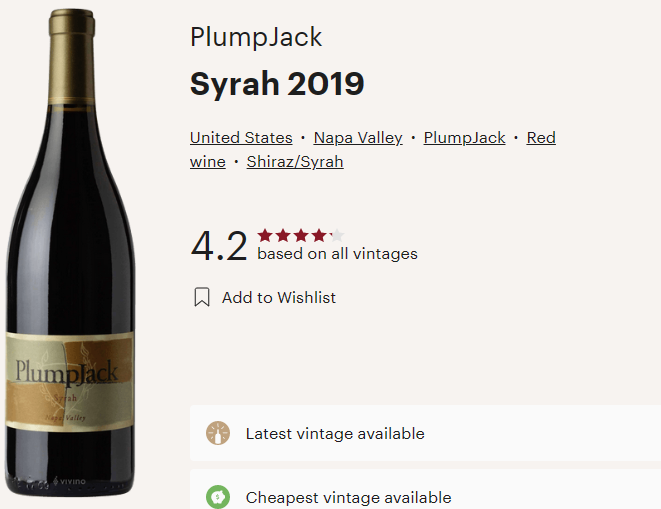This screenshot has height=509, width=661.
Task: Click the latest vintage bottle icon
Action: click(x=218, y=434)
